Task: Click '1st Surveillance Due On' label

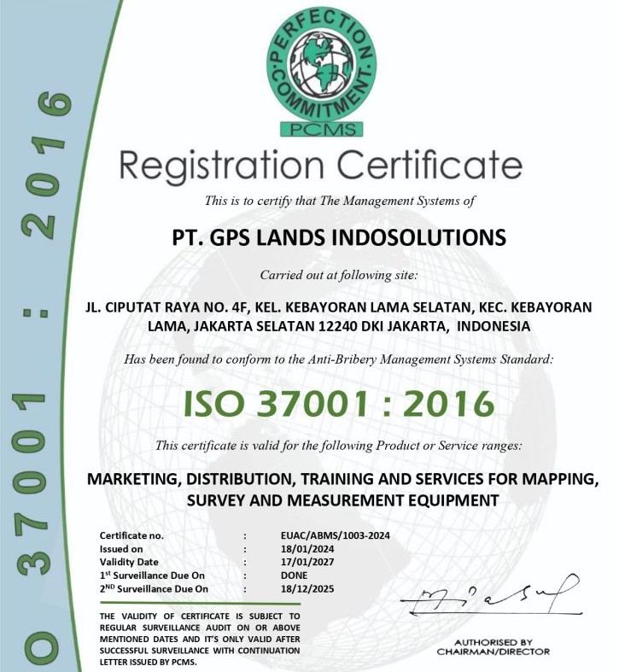Action: (x=152, y=576)
